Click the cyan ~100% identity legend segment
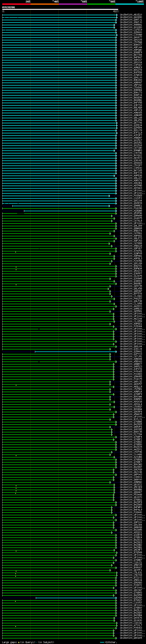146x644 pixels. coord(130,4)
